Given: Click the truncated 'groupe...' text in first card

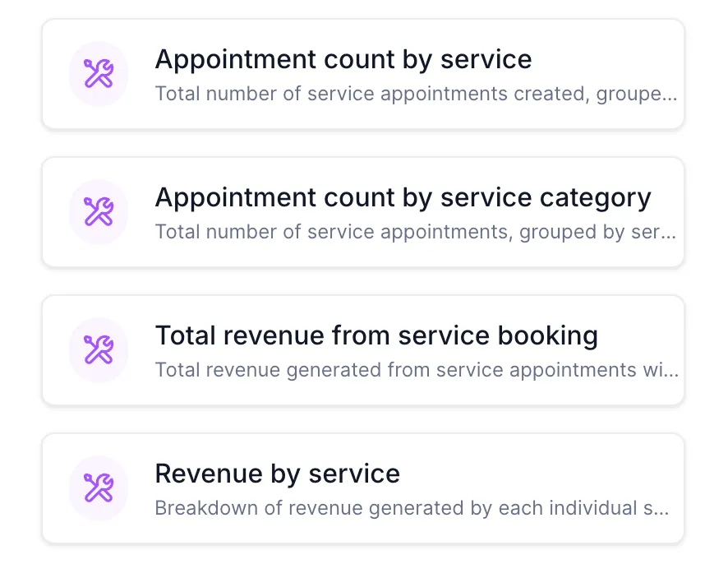Looking at the screenshot, I should click(637, 95).
